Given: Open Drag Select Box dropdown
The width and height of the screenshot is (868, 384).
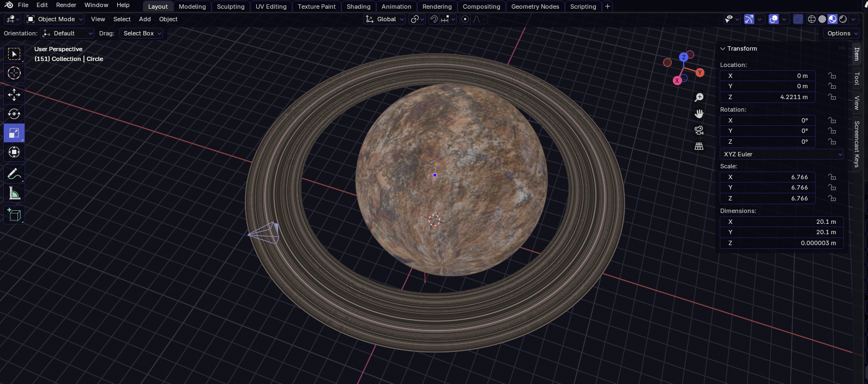Looking at the screenshot, I should point(142,33).
